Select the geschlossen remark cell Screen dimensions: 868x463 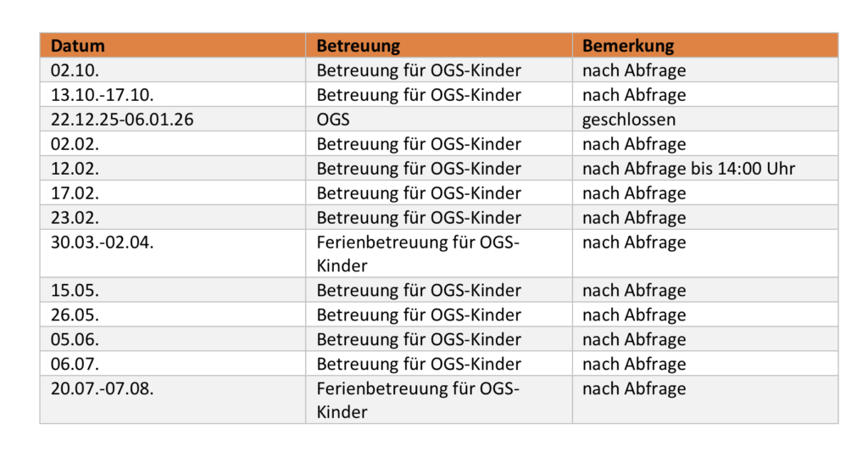tap(628, 120)
